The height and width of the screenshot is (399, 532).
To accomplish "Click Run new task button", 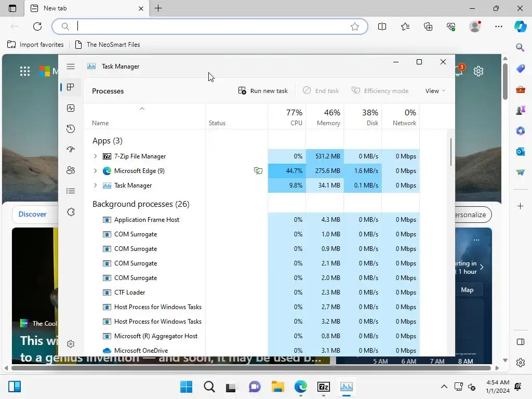I will [263, 91].
